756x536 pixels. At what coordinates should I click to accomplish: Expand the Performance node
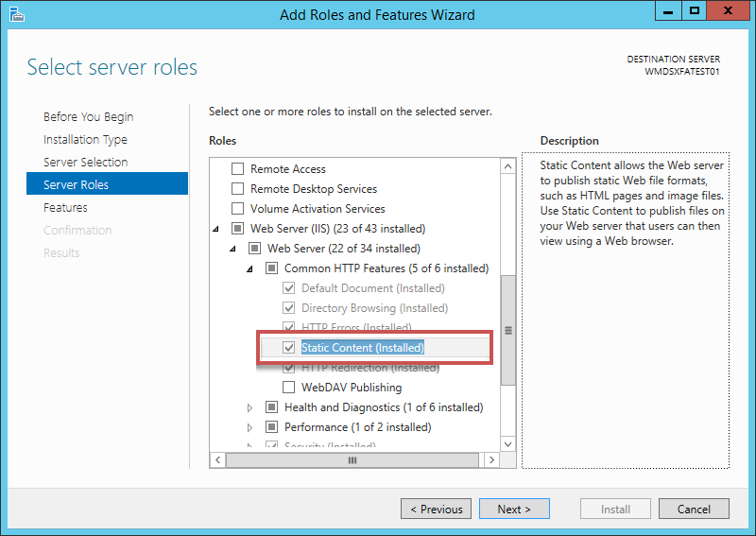coord(250,427)
